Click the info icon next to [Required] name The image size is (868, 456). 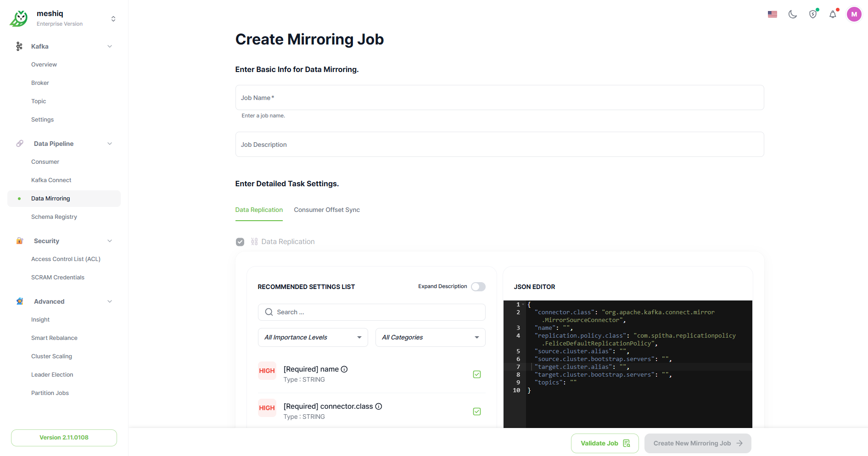(x=344, y=369)
